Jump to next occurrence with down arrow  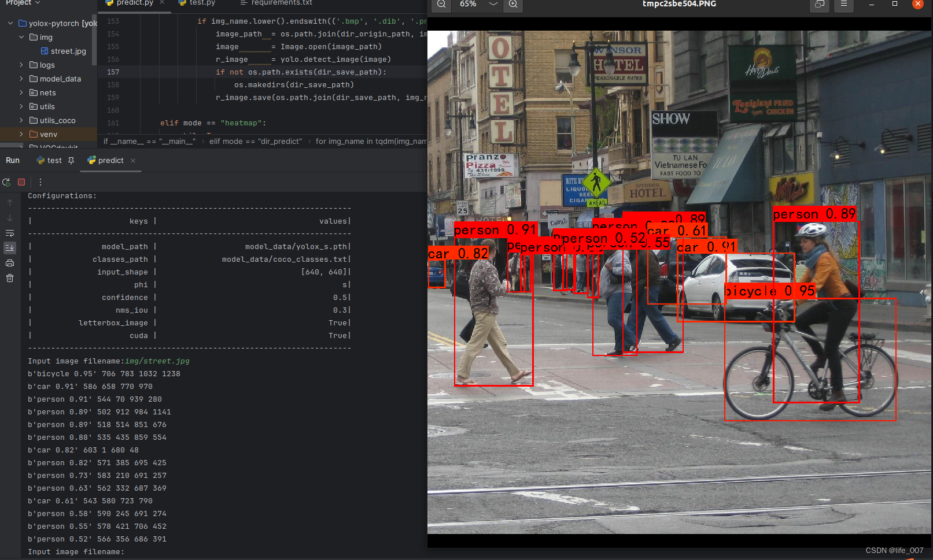(9, 218)
